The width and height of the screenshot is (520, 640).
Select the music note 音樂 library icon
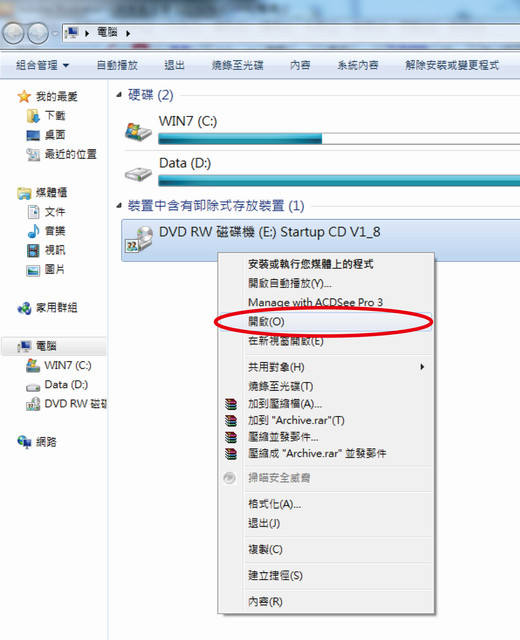pyautogui.click(x=33, y=231)
